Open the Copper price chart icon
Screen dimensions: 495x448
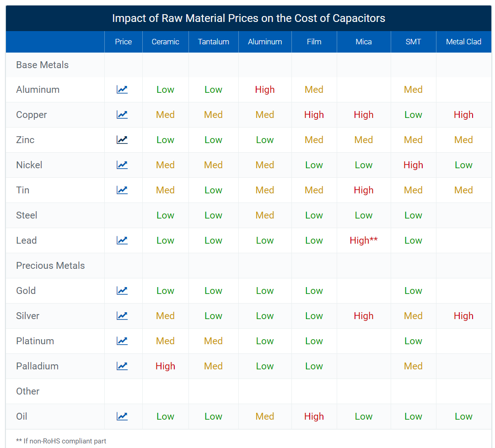(122, 115)
